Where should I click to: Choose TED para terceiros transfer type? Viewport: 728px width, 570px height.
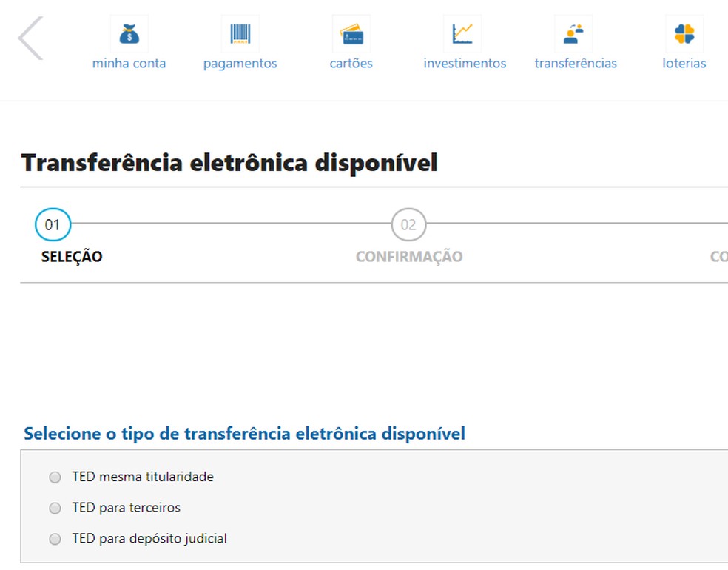tap(55, 509)
